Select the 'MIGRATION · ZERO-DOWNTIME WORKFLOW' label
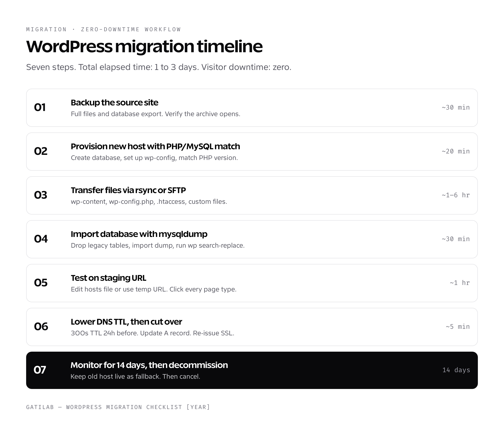Screen dimensions: 504x437 103,29
